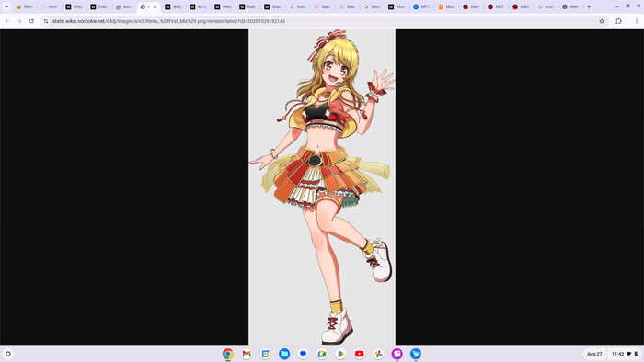Open Chrome from the shelf

point(228,354)
